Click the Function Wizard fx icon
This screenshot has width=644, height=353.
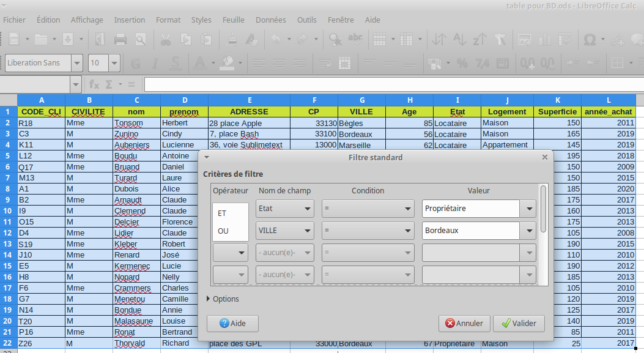(x=94, y=84)
